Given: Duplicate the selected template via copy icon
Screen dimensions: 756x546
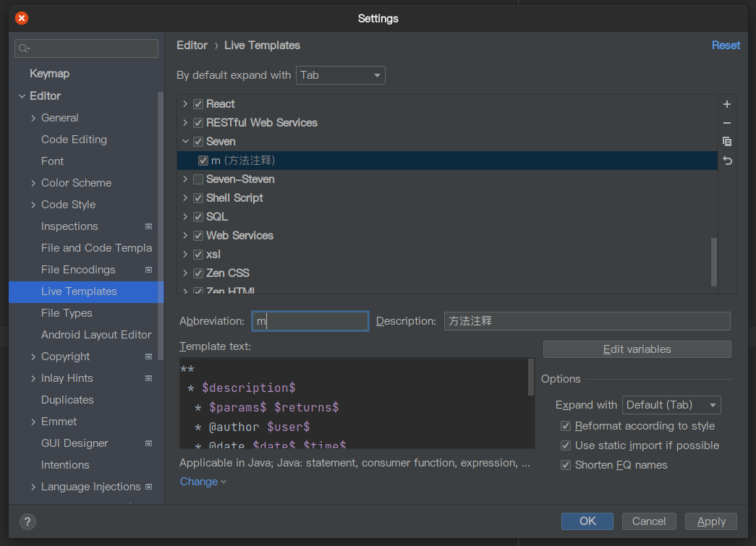Looking at the screenshot, I should [727, 142].
